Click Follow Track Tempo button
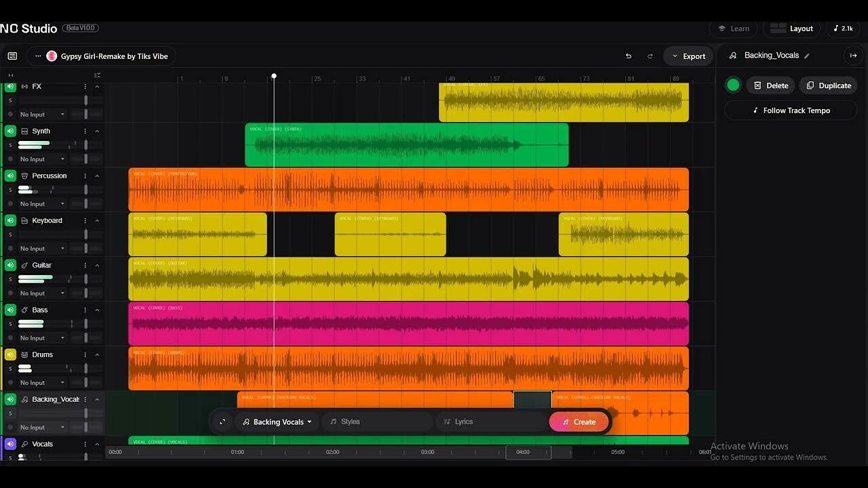This screenshot has width=868, height=488. point(791,110)
